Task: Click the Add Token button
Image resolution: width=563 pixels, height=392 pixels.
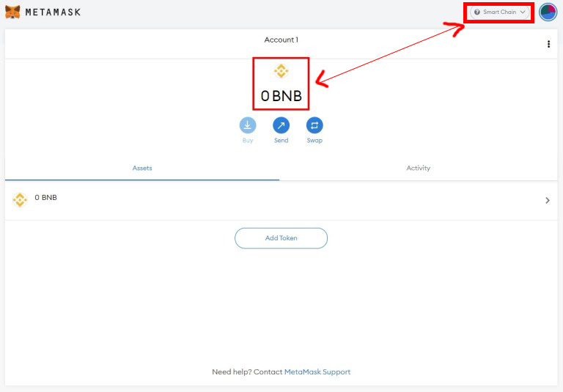Action: point(281,238)
